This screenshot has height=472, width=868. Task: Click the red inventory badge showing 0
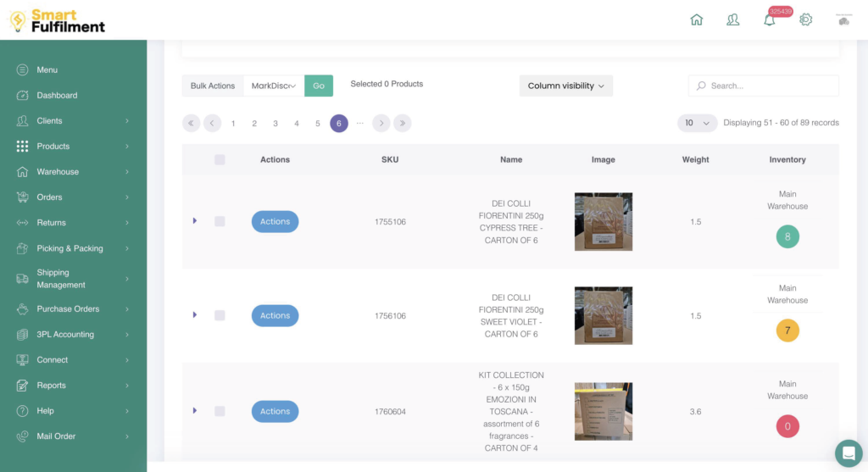(787, 426)
